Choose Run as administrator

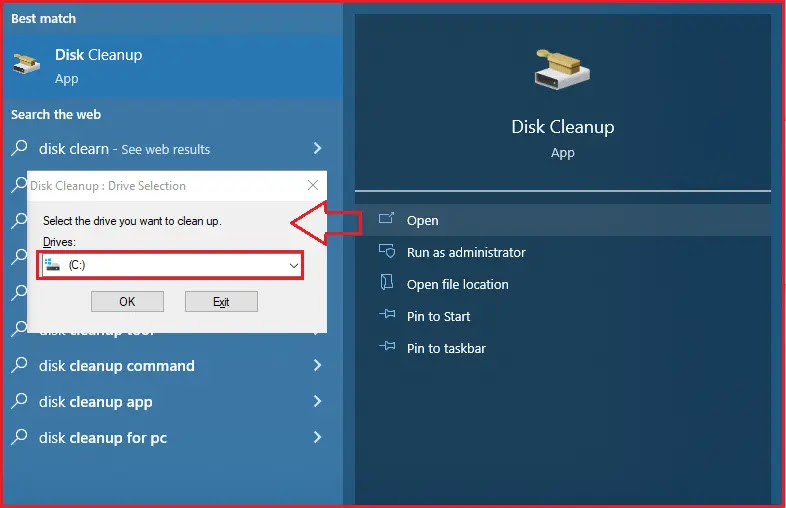point(562,252)
